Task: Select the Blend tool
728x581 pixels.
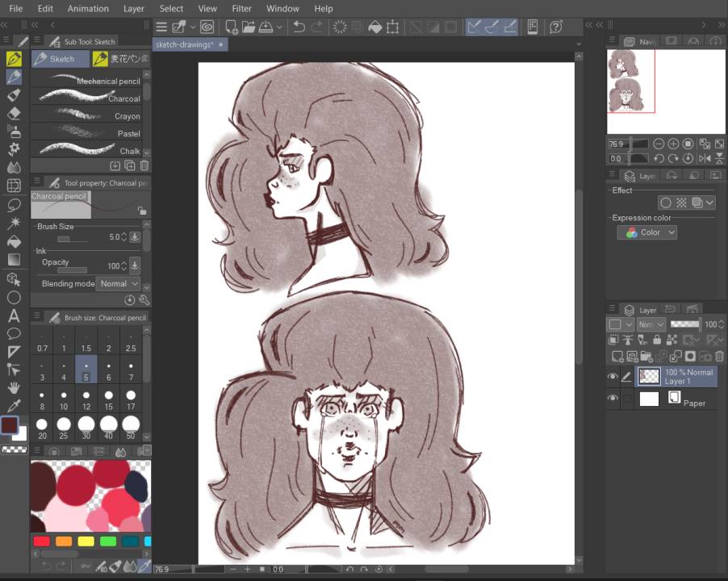Action: pyautogui.click(x=14, y=167)
